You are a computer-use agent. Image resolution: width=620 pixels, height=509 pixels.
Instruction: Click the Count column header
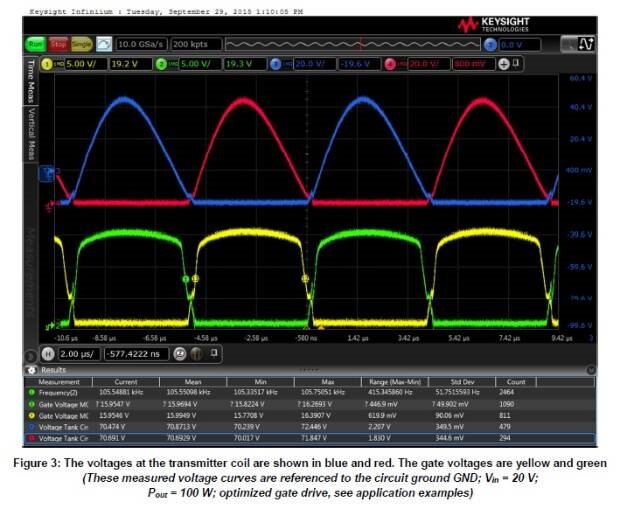click(x=516, y=382)
